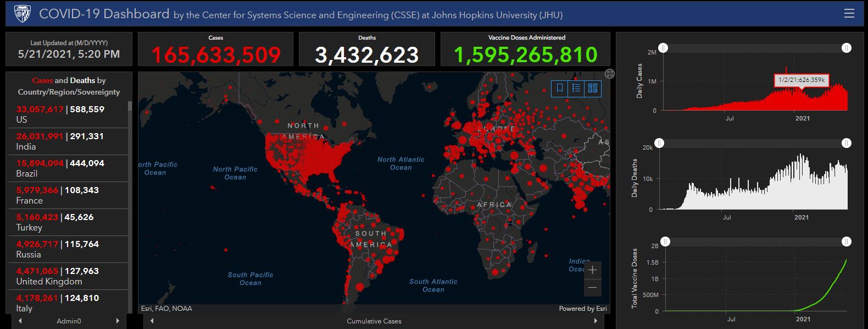Select the Cumulative Cases map tab
The image size is (868, 329).
click(374, 321)
